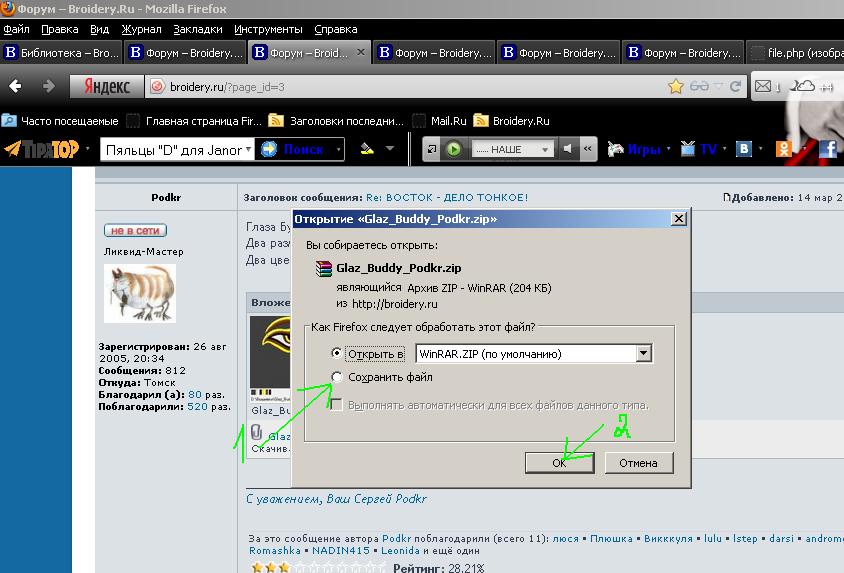
Task: Click the Podkr cat avatar image
Action: 140,293
